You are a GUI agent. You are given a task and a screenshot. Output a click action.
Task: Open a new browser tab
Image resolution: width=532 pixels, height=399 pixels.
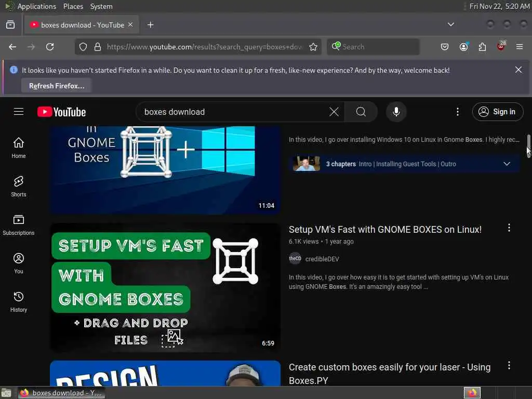tap(150, 25)
